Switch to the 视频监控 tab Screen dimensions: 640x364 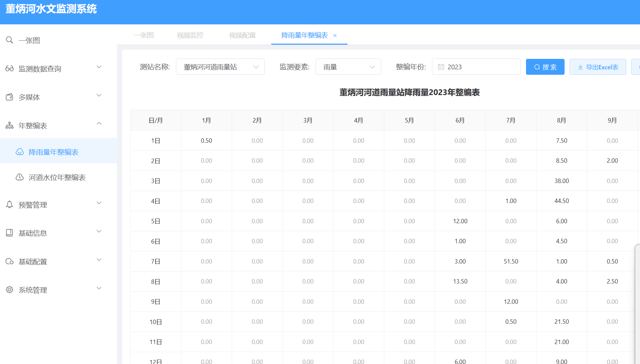(x=190, y=35)
